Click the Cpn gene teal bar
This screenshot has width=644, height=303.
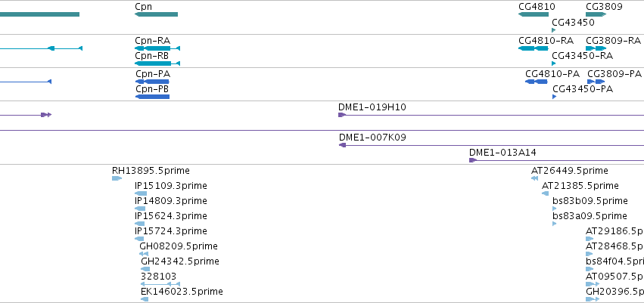[x=156, y=14]
